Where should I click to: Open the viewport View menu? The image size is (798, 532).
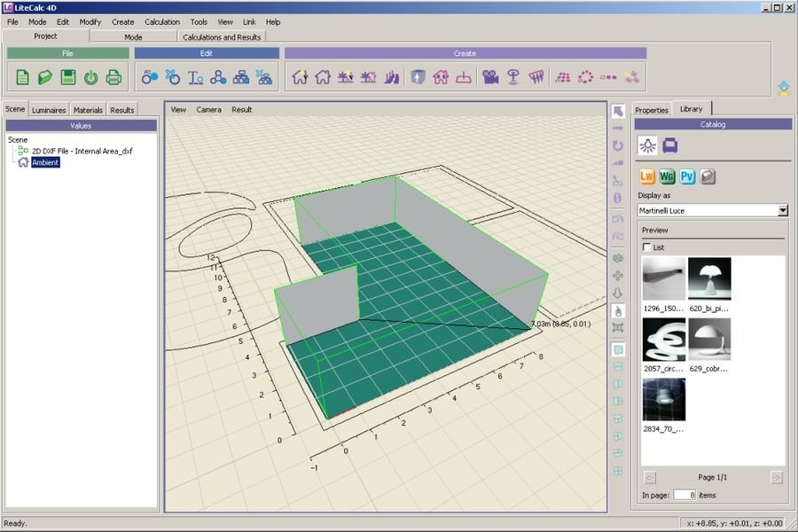click(178, 109)
